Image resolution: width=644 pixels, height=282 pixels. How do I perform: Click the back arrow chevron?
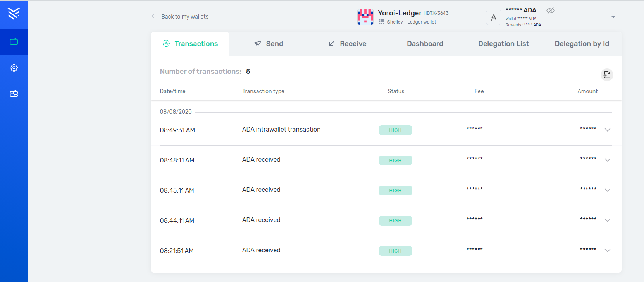(x=153, y=16)
